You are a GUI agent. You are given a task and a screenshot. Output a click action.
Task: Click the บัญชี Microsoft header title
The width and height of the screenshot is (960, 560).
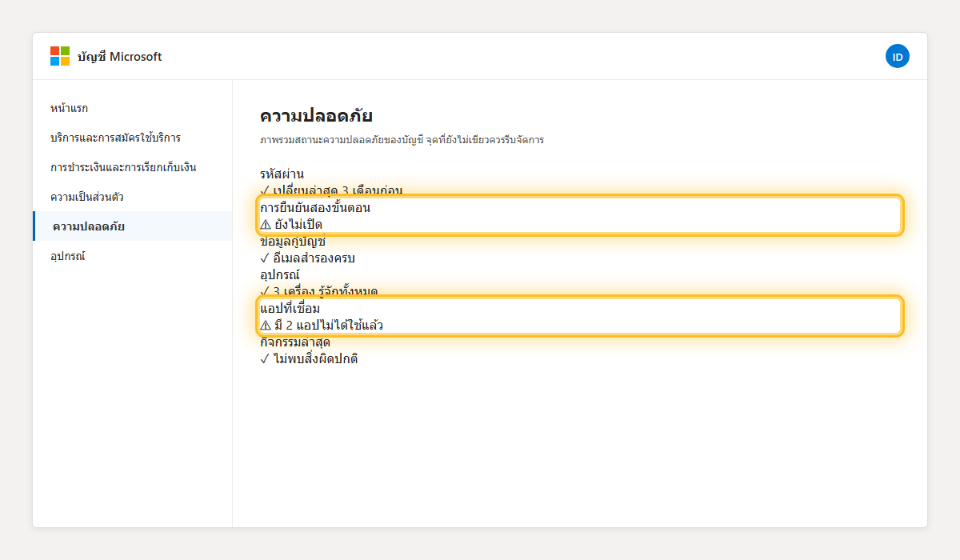coord(120,57)
